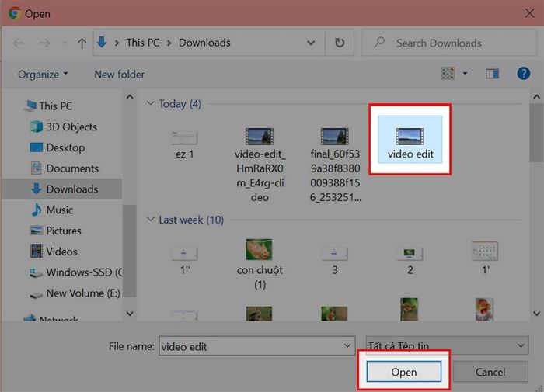Open 3D Objects in the sidebar
The height and width of the screenshot is (392, 544).
[x=64, y=127]
